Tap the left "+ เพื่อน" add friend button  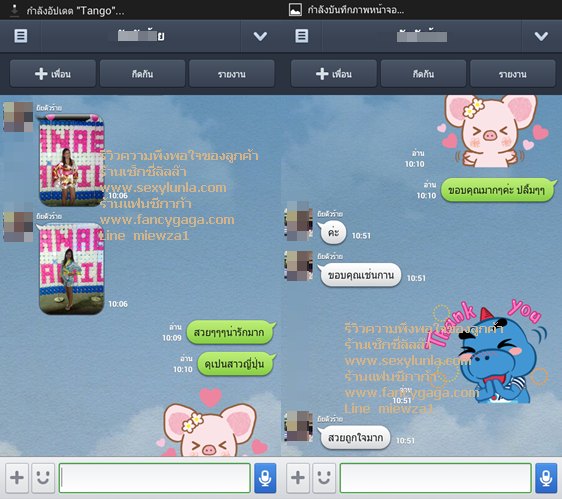tap(53, 74)
